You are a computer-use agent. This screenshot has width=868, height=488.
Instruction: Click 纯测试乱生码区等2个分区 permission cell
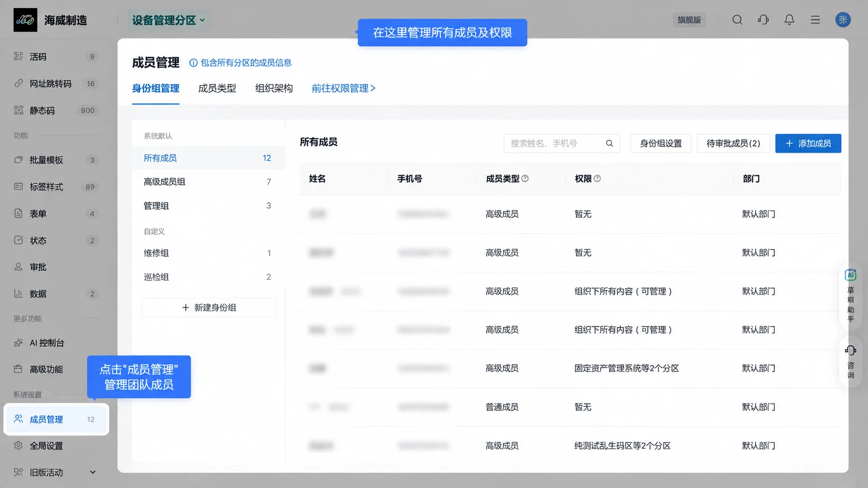[622, 445]
